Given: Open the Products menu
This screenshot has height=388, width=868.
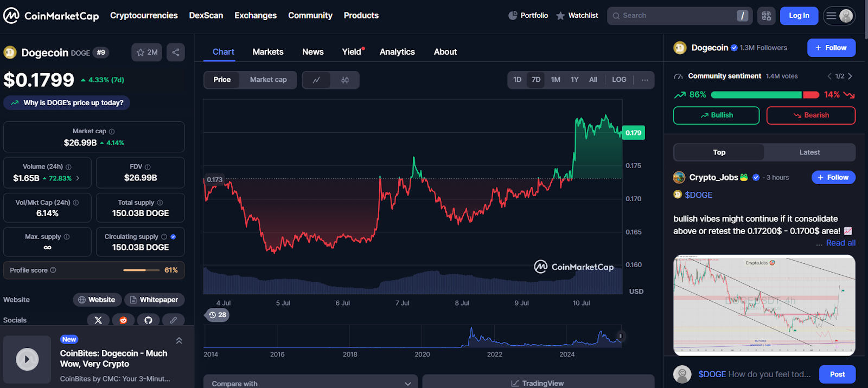Looking at the screenshot, I should point(361,16).
